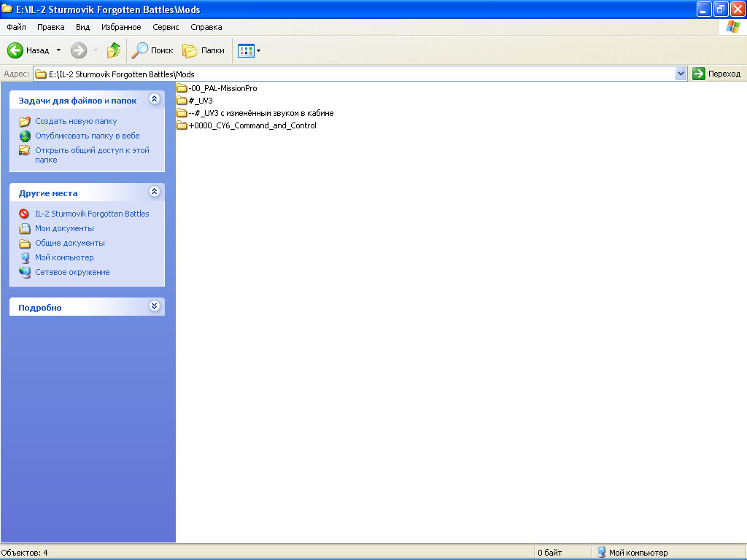The height and width of the screenshot is (560, 747).
Task: Click Мой компьютер status bar zone
Action: tap(633, 553)
